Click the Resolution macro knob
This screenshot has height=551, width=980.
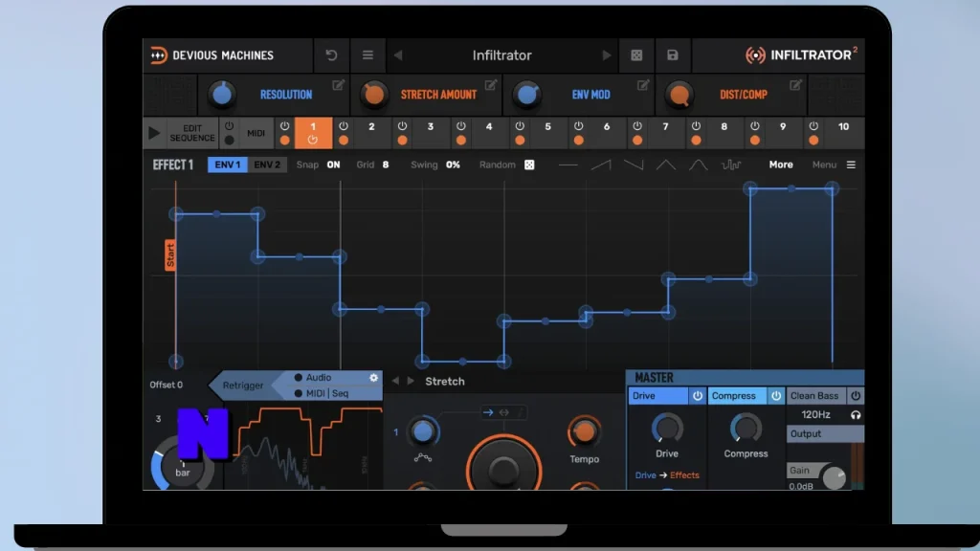coord(221,95)
